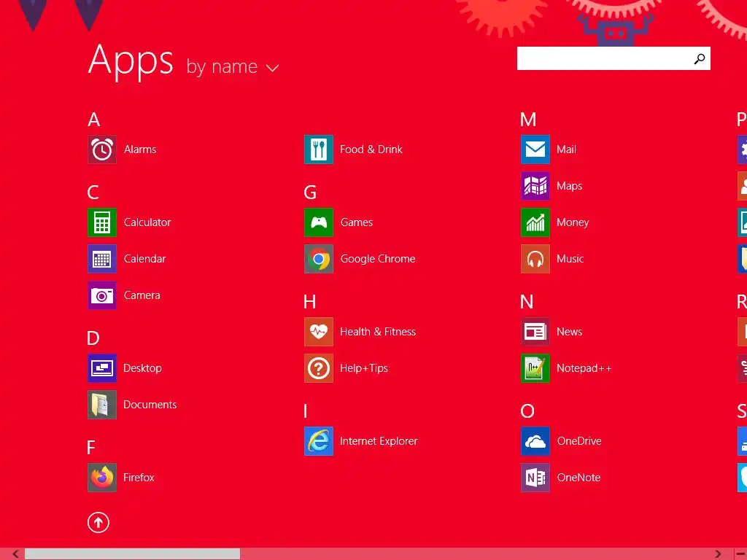Click the 'Music' text label
The height and width of the screenshot is (560, 747).
(x=570, y=259)
